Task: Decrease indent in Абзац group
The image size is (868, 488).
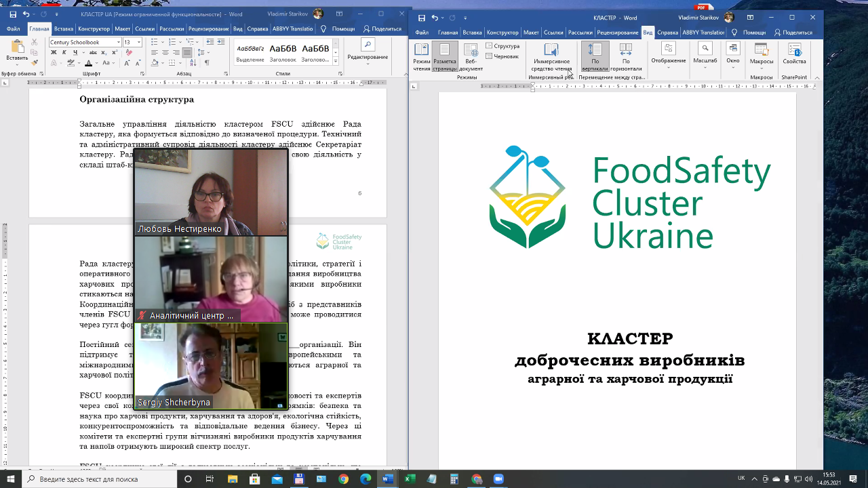Action: coord(210,42)
